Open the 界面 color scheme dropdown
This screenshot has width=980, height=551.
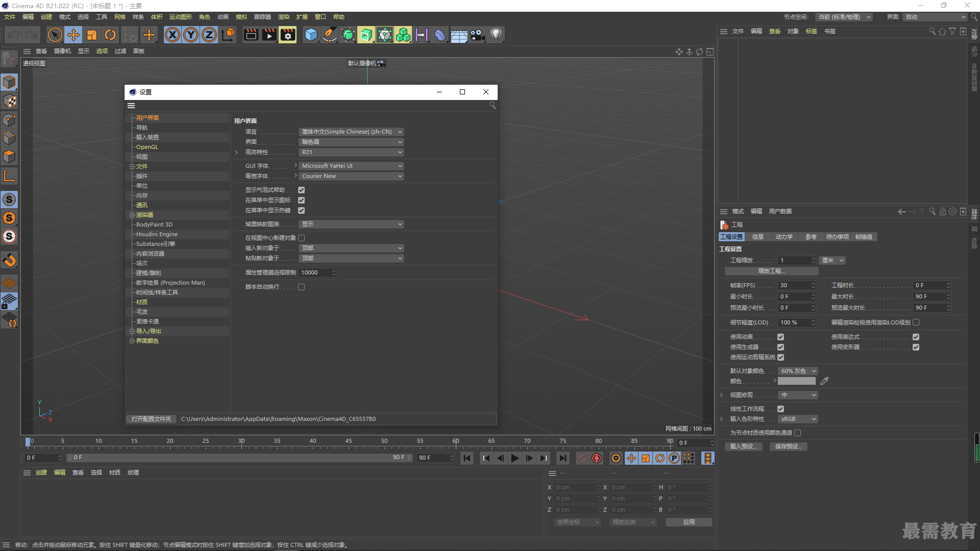[351, 142]
